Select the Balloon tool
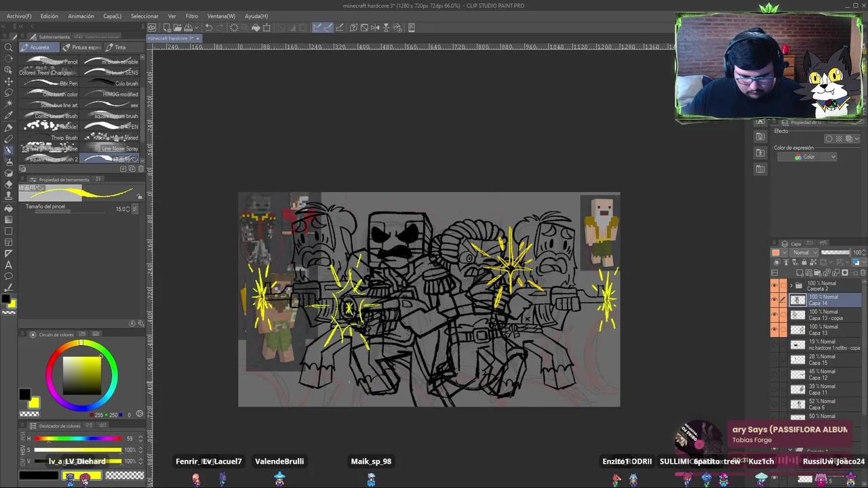 coord(8,277)
